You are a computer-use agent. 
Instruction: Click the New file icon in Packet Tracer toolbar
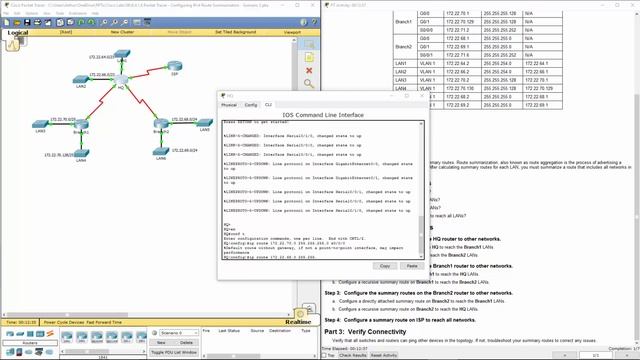(7, 22)
